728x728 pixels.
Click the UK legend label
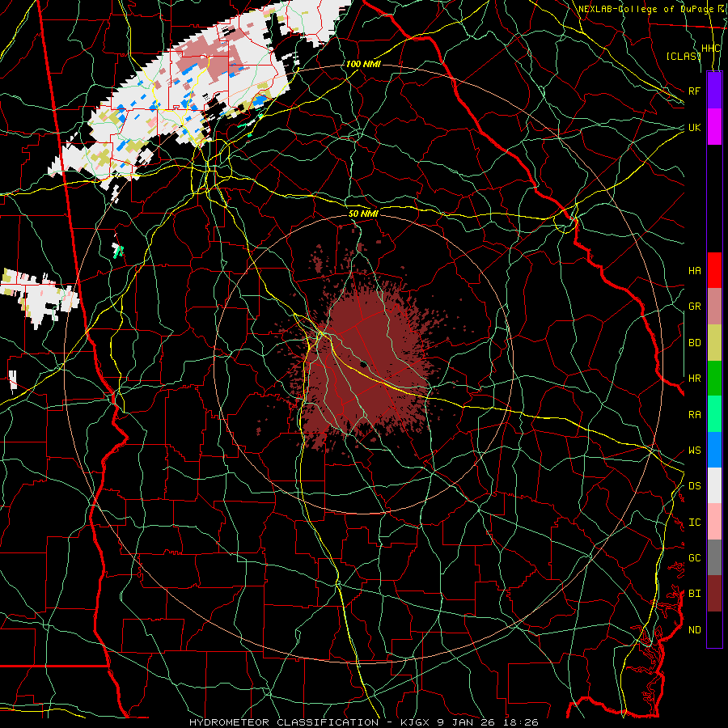[694, 127]
